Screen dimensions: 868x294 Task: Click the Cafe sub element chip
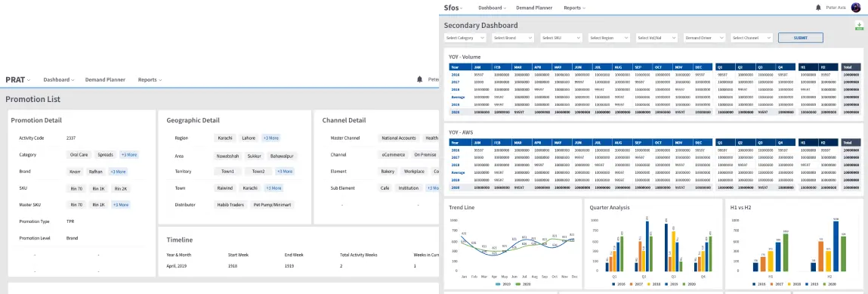(385, 188)
